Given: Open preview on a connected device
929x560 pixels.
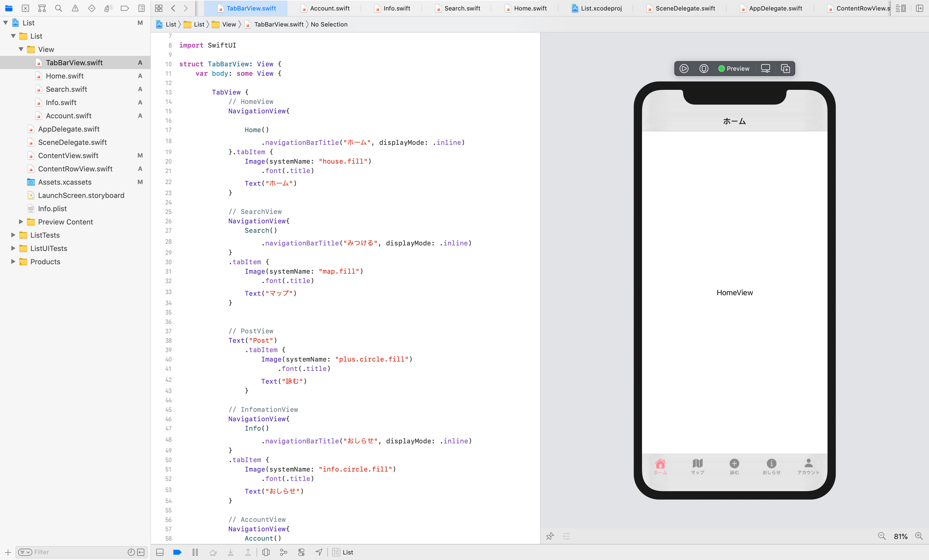Looking at the screenshot, I should tap(765, 68).
